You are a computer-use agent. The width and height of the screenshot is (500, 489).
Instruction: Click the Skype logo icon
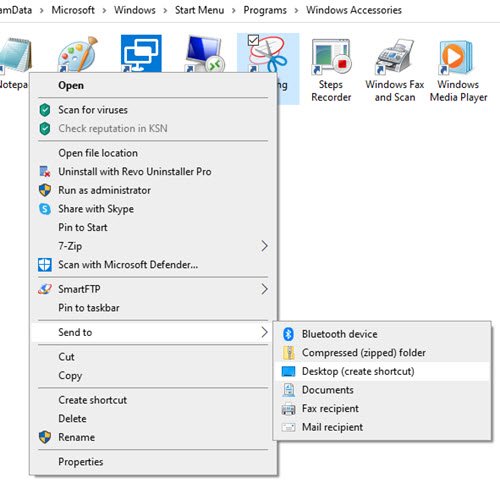(x=45, y=209)
